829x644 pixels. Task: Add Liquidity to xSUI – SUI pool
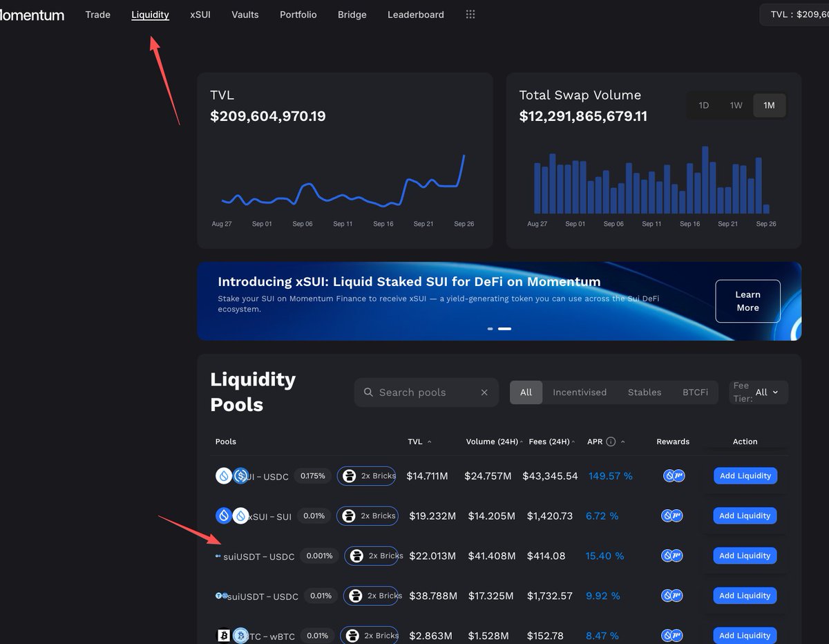click(745, 516)
